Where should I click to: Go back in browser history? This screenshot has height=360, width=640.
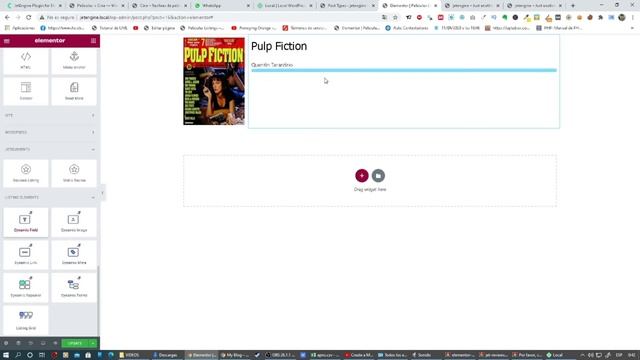tap(7, 18)
